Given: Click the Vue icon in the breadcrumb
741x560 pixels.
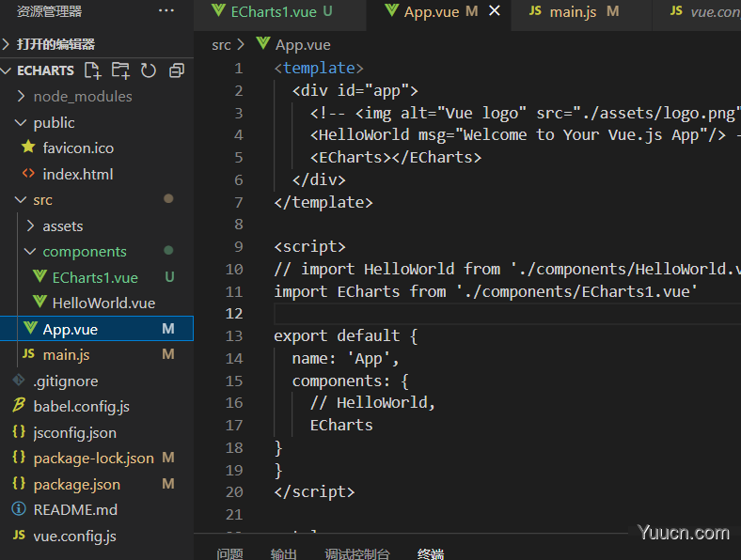Looking at the screenshot, I should tap(263, 44).
